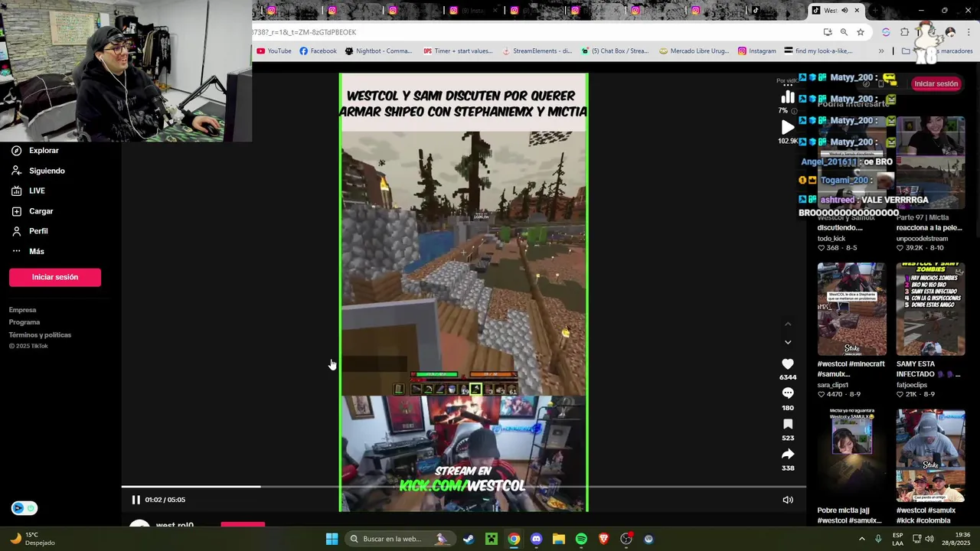Click the install/cast icon in address bar
This screenshot has width=980, height=551.
(x=828, y=32)
